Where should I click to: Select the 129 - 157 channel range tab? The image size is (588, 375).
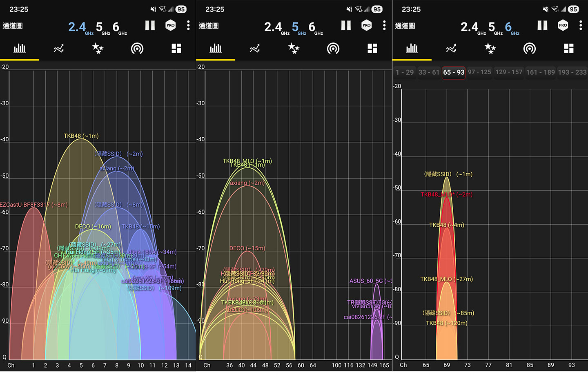click(x=508, y=72)
